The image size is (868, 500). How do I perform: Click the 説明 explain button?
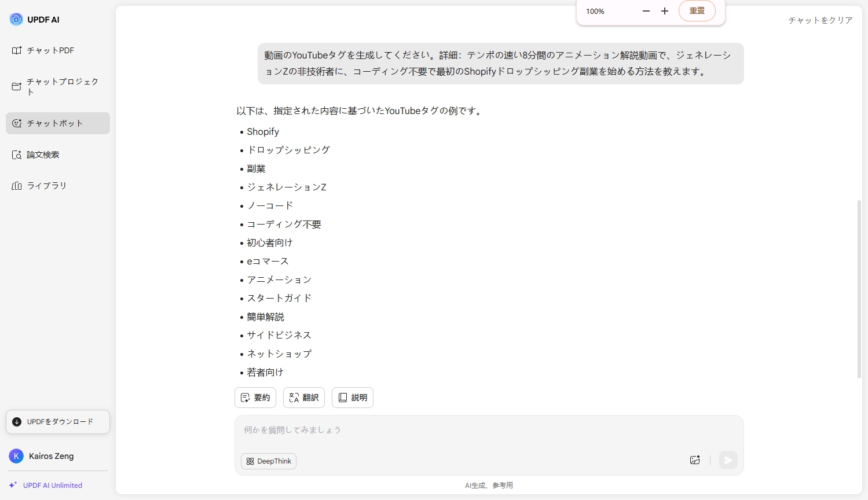tap(353, 398)
